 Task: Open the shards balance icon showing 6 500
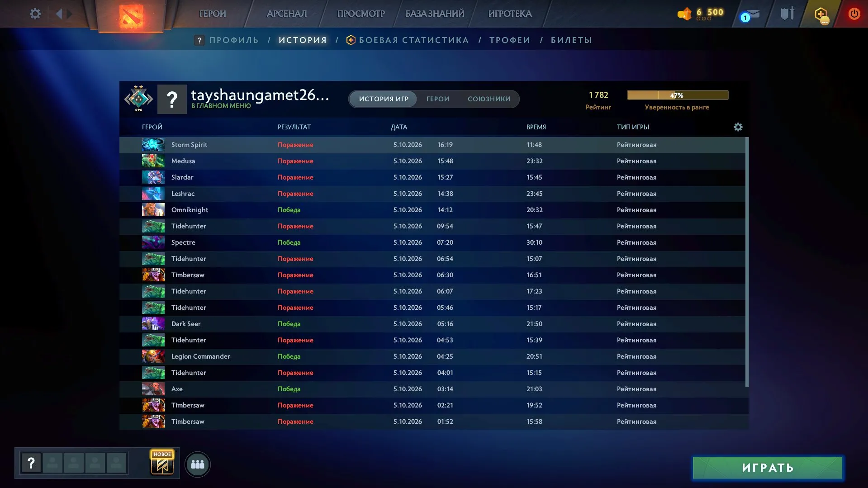click(685, 14)
